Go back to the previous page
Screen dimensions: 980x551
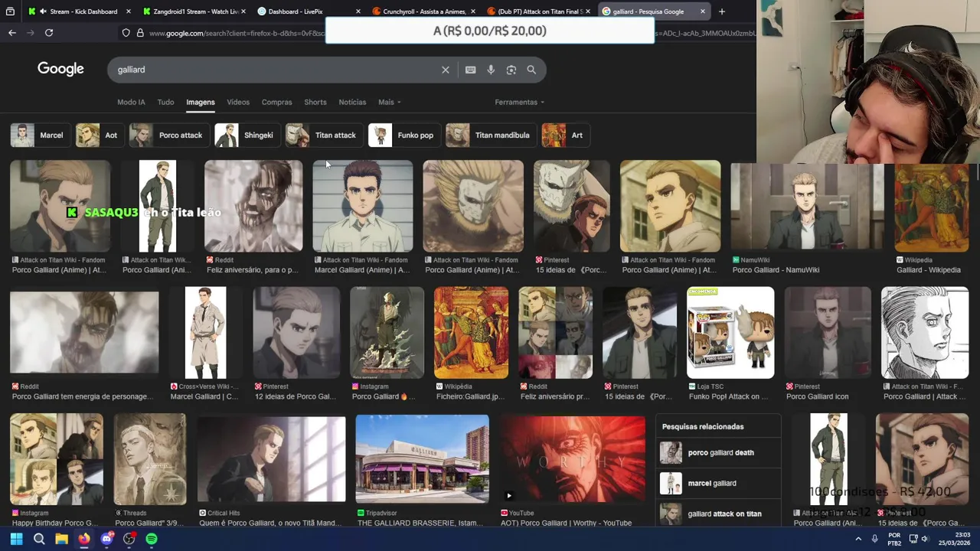(x=12, y=33)
